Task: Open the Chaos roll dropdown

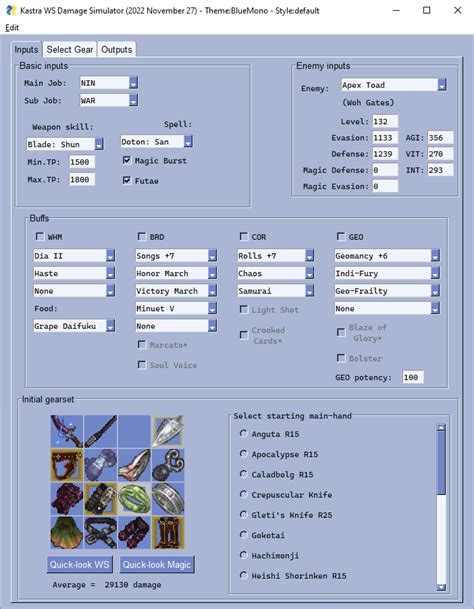Action: click(275, 273)
